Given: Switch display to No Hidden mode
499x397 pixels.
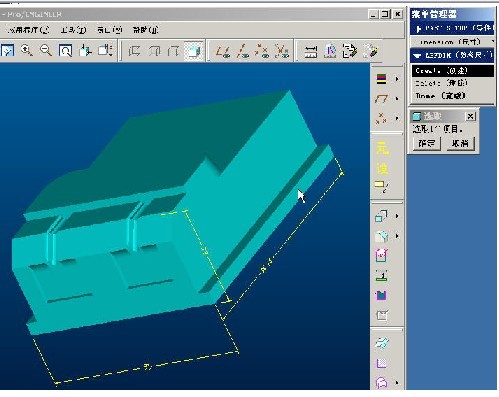Looking at the screenshot, I should click(x=174, y=51).
